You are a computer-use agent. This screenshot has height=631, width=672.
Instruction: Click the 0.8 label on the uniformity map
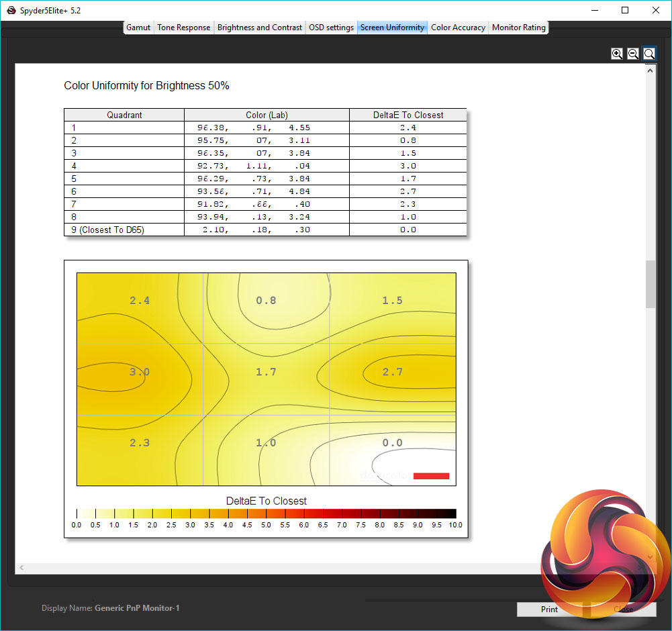coord(266,301)
